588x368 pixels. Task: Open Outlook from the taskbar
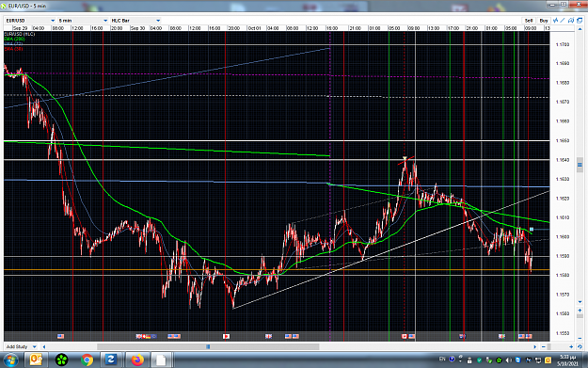(36, 360)
